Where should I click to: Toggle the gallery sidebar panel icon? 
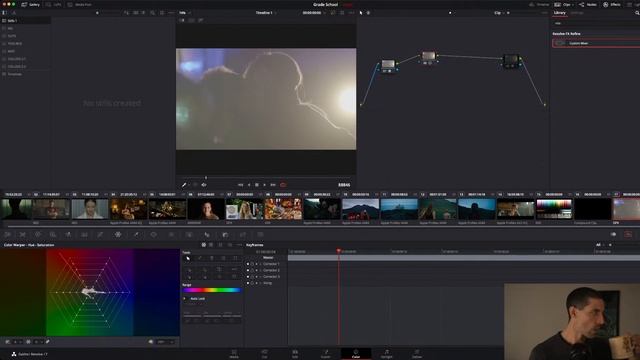pos(4,13)
